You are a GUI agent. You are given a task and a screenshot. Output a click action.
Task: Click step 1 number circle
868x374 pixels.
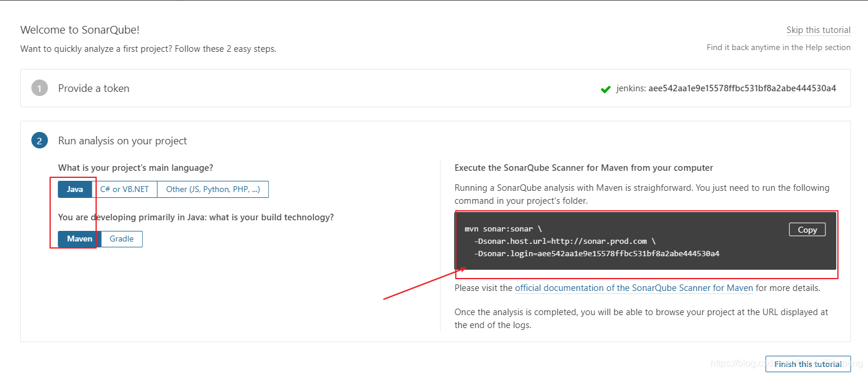(40, 88)
